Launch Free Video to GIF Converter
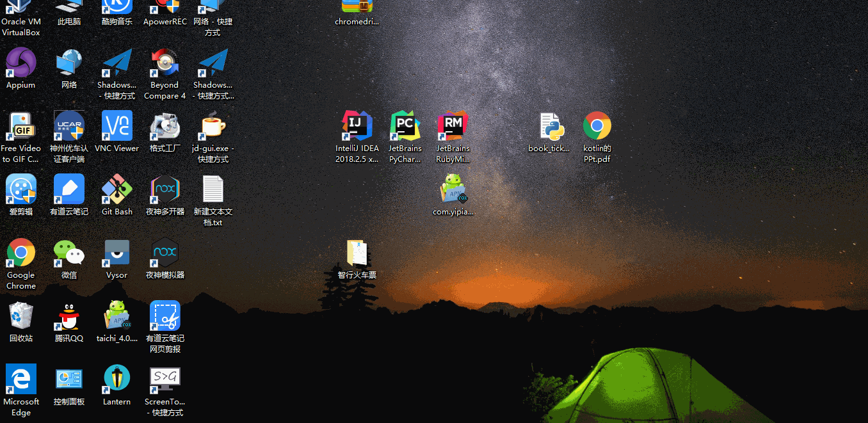Screen dimensions: 868x423 pos(21,137)
